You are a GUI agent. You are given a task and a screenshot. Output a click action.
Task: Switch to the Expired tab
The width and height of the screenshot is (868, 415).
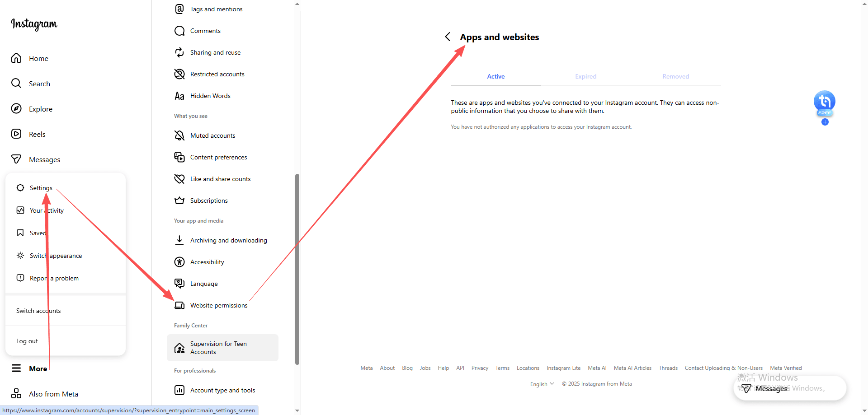point(586,77)
